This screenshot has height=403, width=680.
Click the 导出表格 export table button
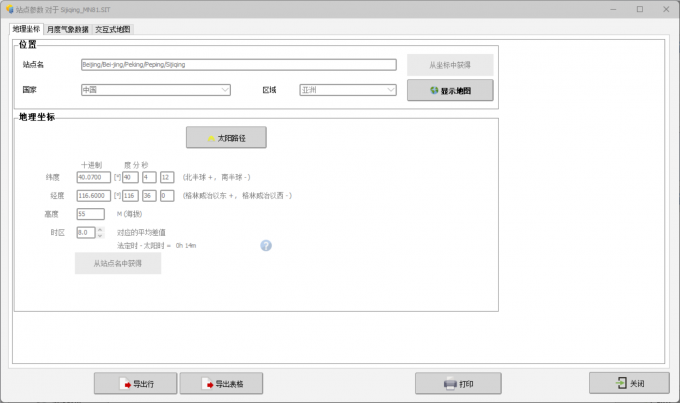[x=230, y=383]
